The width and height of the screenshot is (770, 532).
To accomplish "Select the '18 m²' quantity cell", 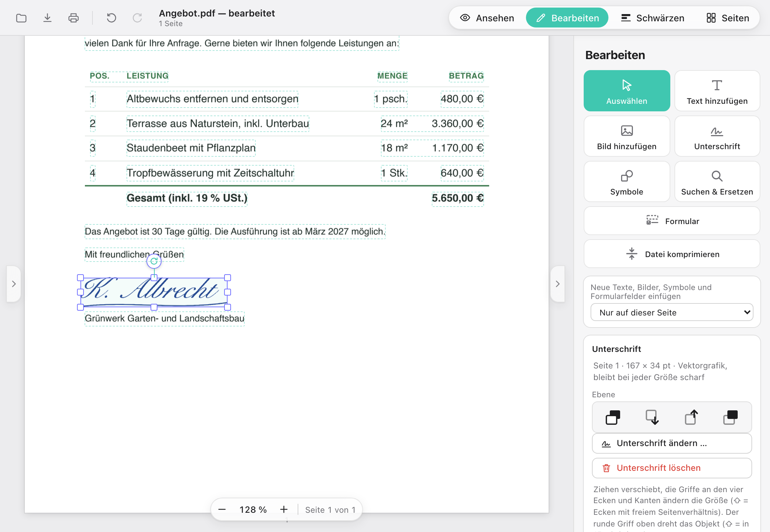I will [x=394, y=148].
